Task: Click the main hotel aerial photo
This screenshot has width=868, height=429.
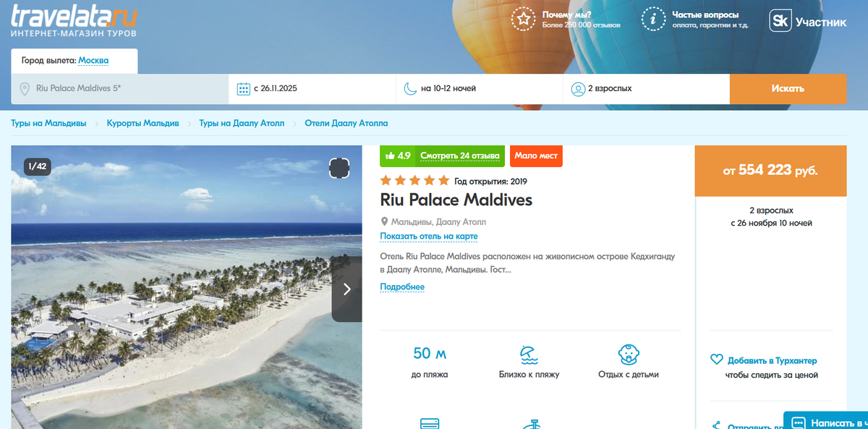Action: pos(187,287)
